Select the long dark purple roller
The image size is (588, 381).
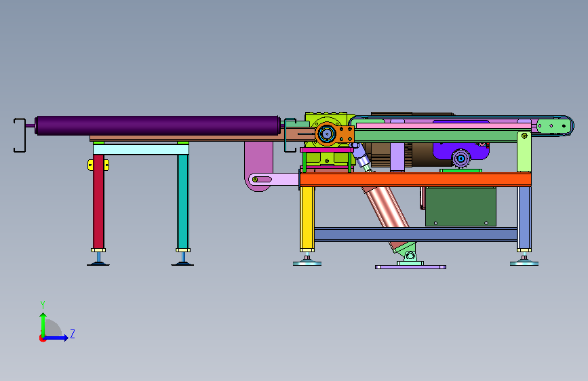[x=157, y=125]
